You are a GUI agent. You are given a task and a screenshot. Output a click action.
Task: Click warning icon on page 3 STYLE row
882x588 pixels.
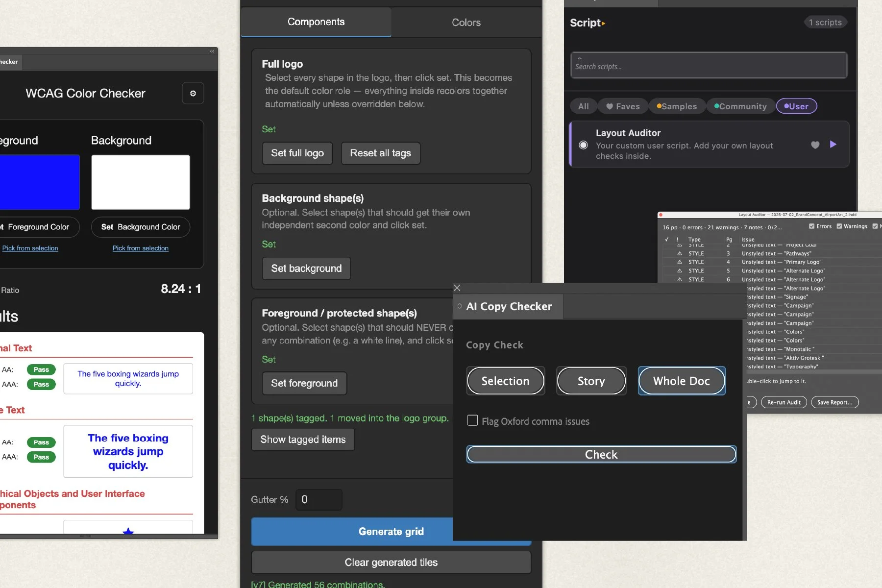coord(680,253)
